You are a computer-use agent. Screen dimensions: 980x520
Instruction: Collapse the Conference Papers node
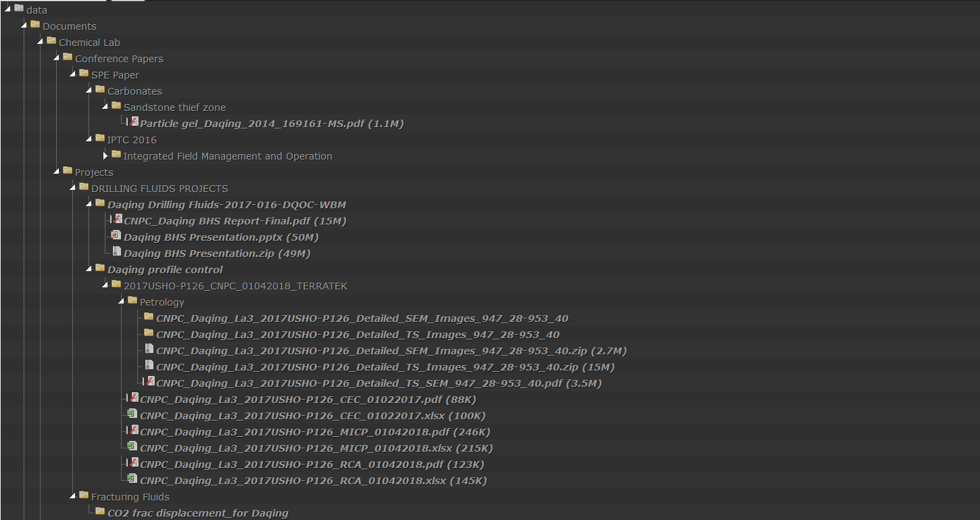pyautogui.click(x=56, y=58)
